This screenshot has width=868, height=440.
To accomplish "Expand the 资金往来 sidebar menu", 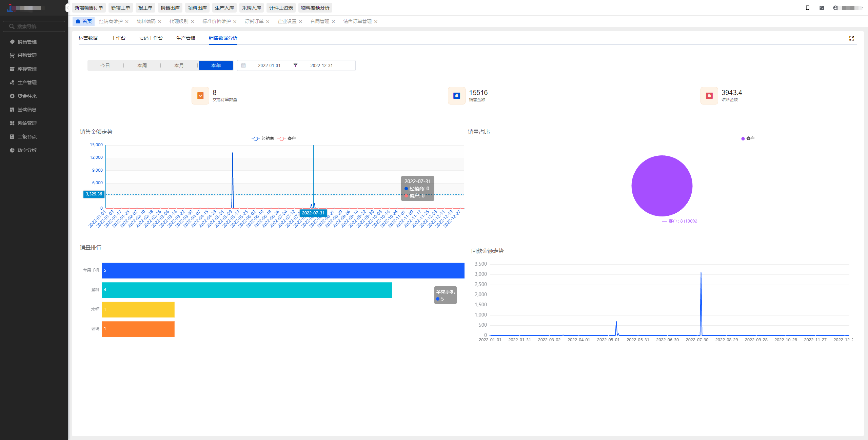I will [x=34, y=96].
